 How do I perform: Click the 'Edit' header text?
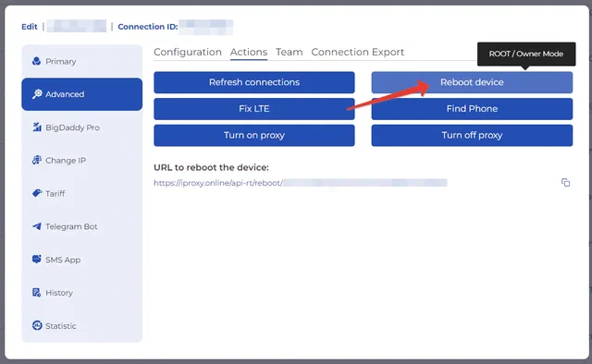[30, 27]
